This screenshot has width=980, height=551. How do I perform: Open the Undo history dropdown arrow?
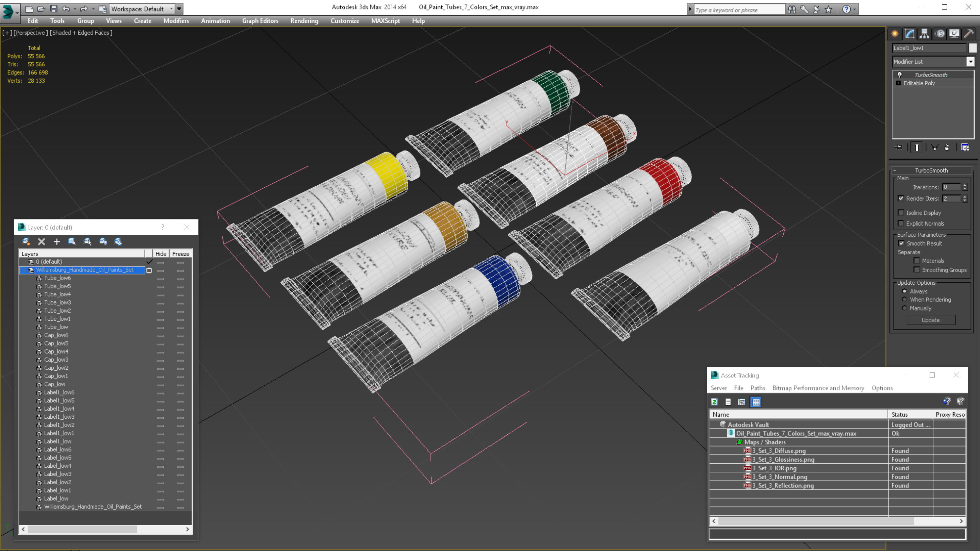point(75,9)
